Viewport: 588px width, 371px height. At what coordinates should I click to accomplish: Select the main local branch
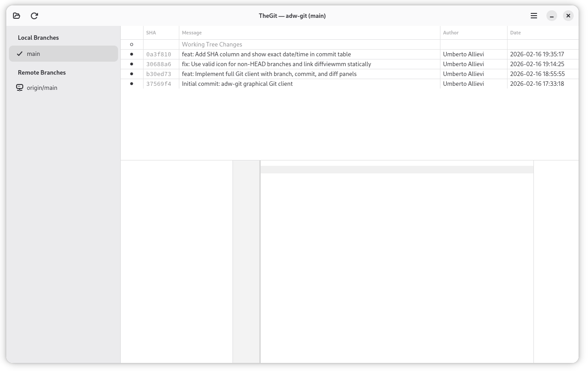pyautogui.click(x=63, y=54)
